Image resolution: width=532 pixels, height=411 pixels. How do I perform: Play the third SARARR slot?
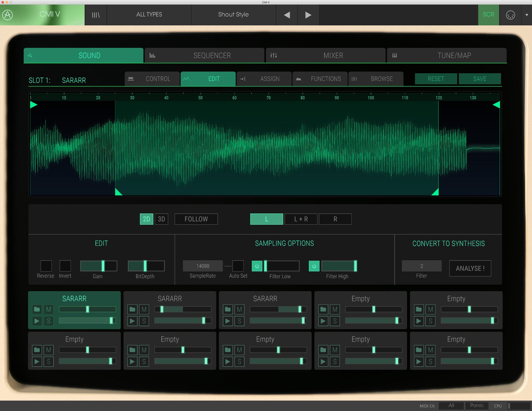tap(228, 321)
